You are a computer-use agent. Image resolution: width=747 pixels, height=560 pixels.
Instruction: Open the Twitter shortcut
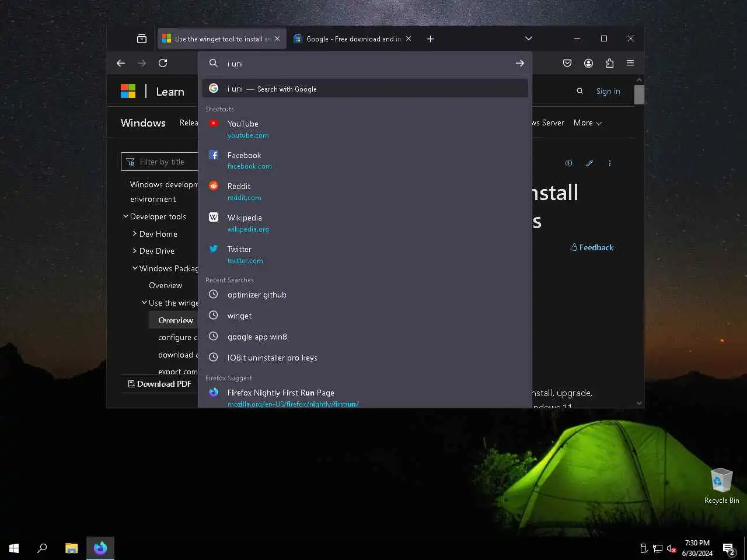pyautogui.click(x=365, y=254)
